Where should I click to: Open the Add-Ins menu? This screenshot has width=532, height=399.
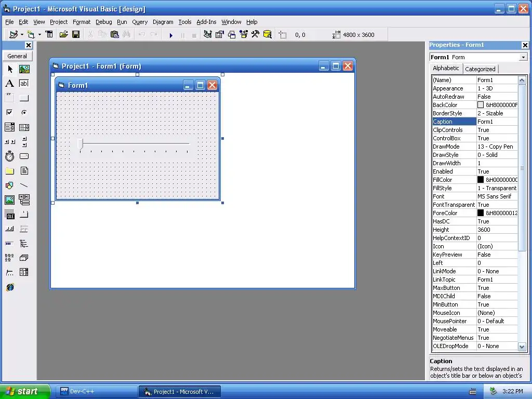tap(206, 22)
